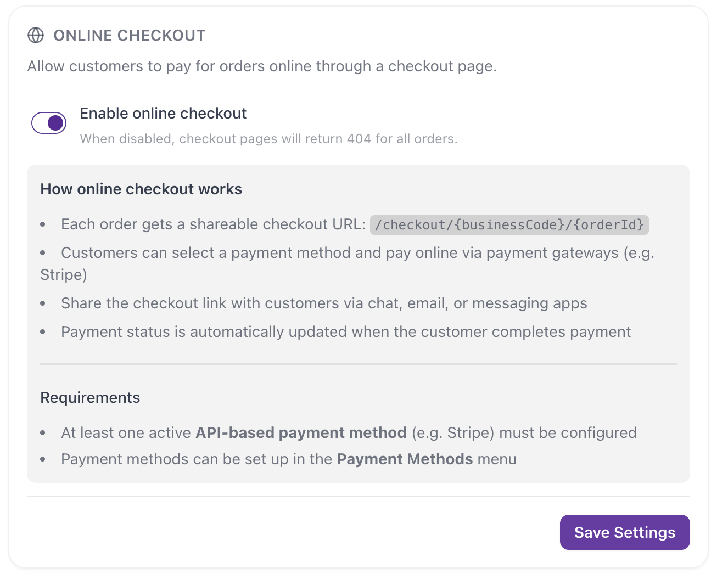Click the At least one active requirement bullet
This screenshot has width=728, height=574.
coord(349,433)
